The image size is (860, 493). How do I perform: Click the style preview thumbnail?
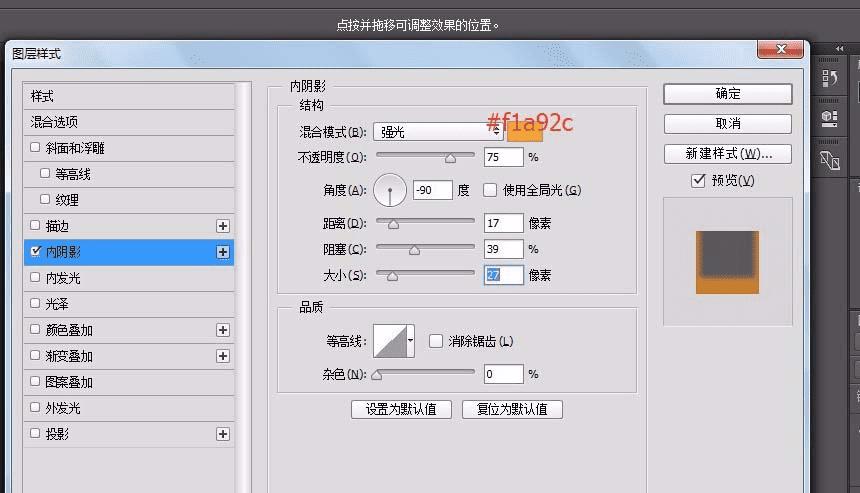pos(727,262)
